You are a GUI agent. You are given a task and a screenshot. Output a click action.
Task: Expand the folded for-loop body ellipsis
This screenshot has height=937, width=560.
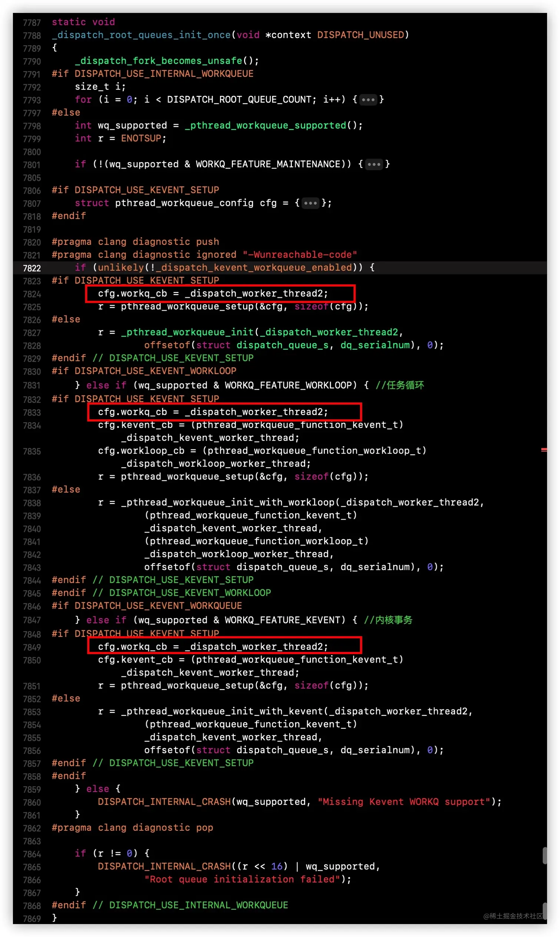(368, 100)
